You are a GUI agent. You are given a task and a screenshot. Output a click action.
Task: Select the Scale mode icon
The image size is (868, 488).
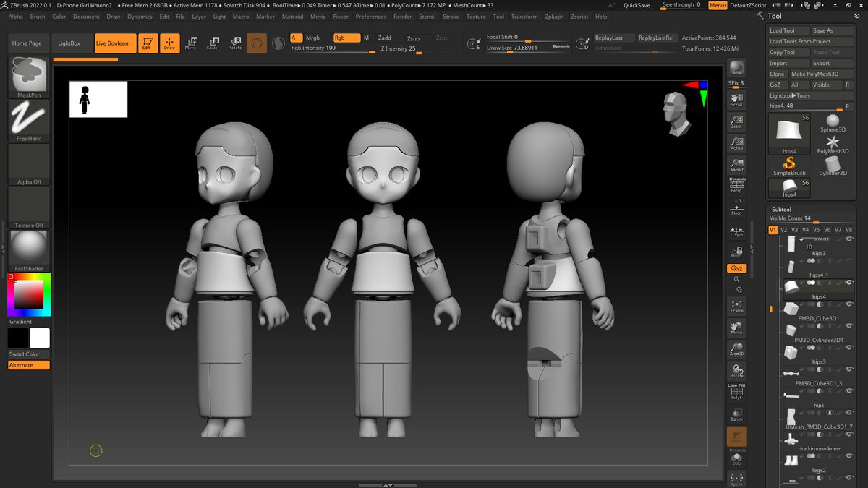pos(212,43)
